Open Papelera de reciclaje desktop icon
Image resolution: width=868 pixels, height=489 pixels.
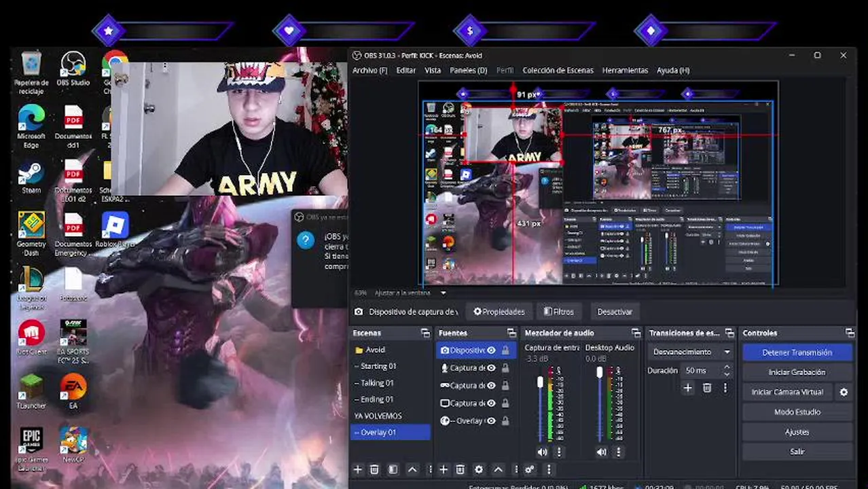click(x=31, y=73)
